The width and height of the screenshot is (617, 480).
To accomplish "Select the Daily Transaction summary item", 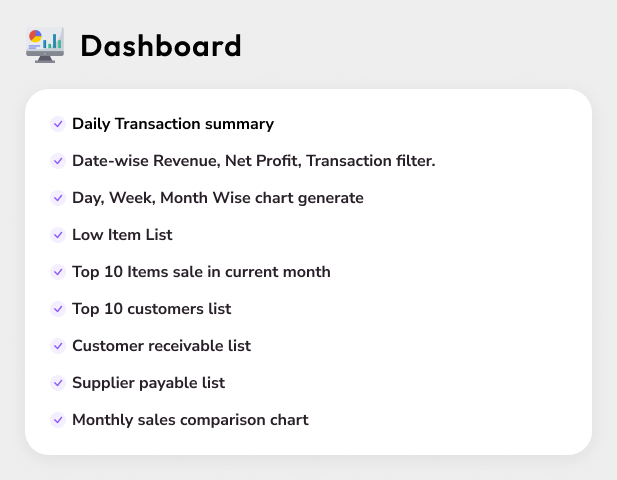I will [x=173, y=124].
